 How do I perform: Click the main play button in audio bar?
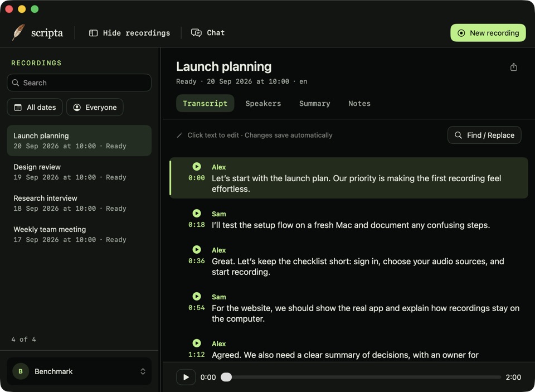tap(186, 377)
